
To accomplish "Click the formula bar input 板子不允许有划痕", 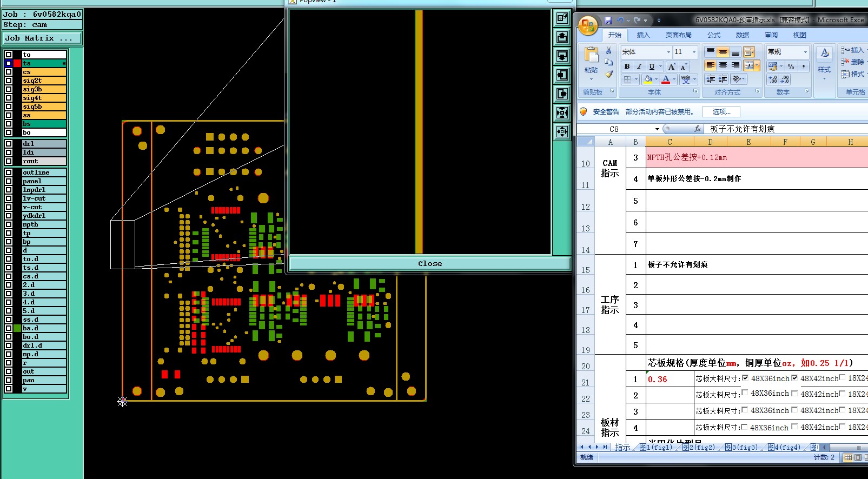I will pyautogui.click(x=787, y=129).
